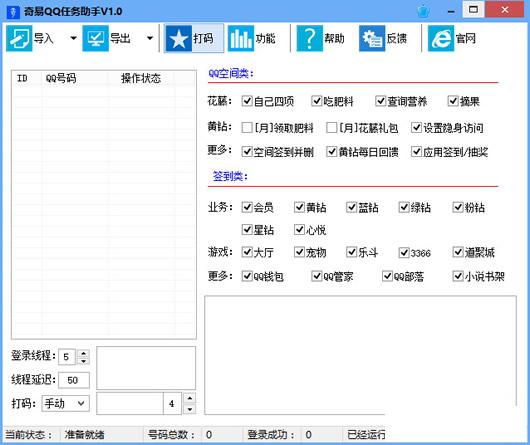This screenshot has height=445, width=530.
Task: Uncheck the 摘果 checkbox
Action: click(453, 101)
